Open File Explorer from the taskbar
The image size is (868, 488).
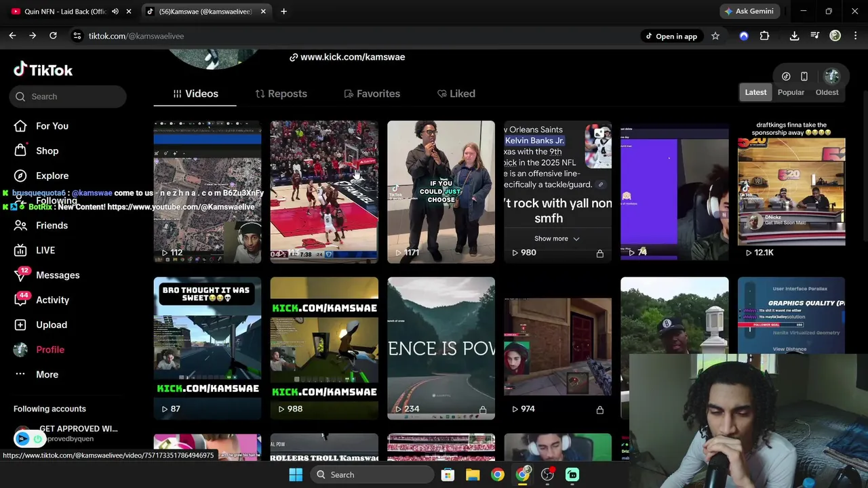[x=473, y=474]
